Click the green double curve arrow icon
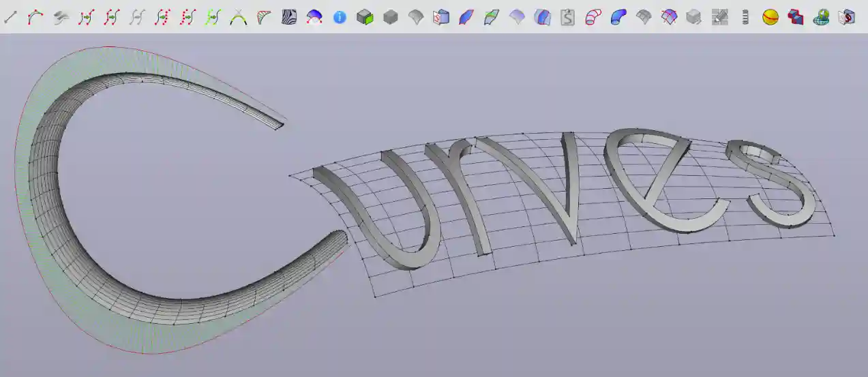This screenshot has height=377, width=868. point(213,17)
